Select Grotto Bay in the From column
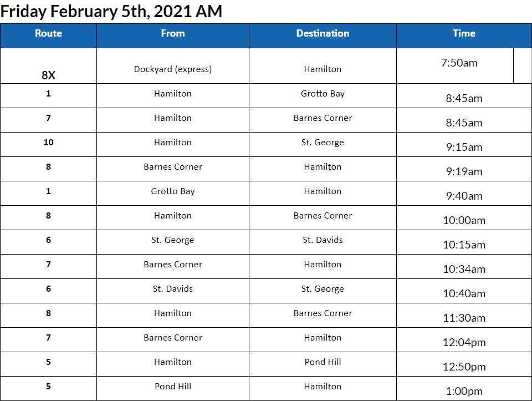Image resolution: width=532 pixels, height=401 pixels. click(x=172, y=191)
